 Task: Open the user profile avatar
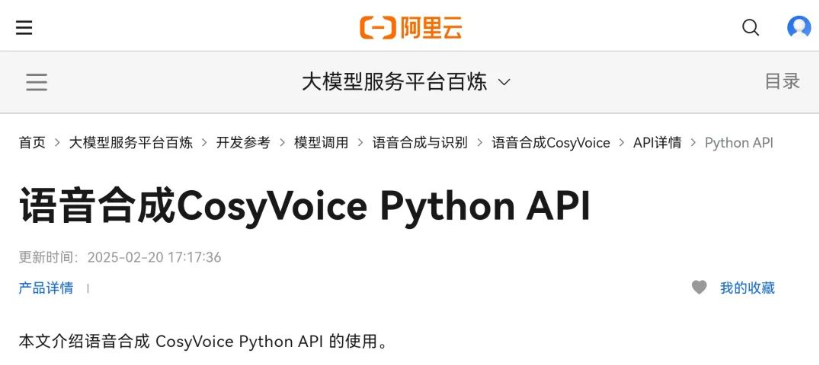(799, 27)
